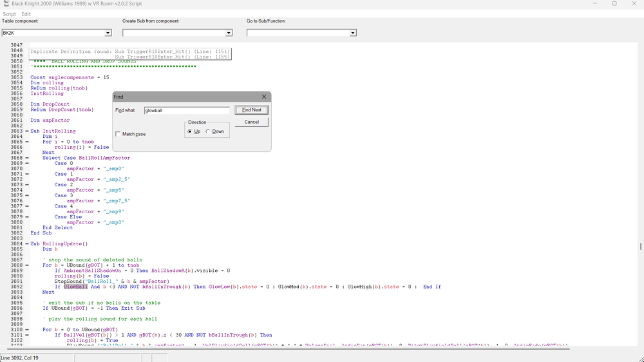The image size is (644, 362).
Task: Close the Find dialog with X
Action: [x=264, y=97]
